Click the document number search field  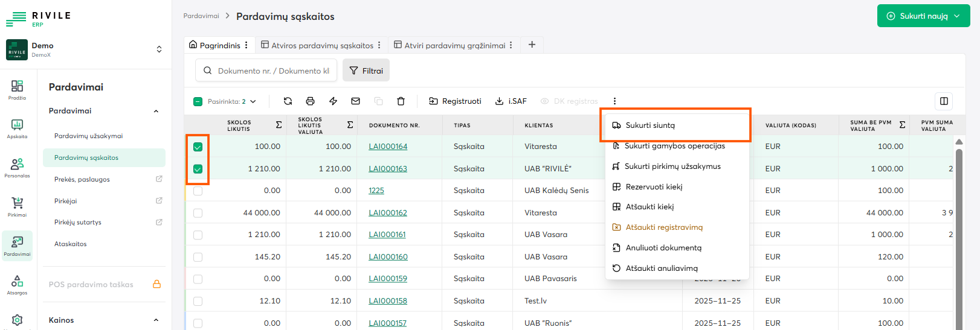(273, 71)
